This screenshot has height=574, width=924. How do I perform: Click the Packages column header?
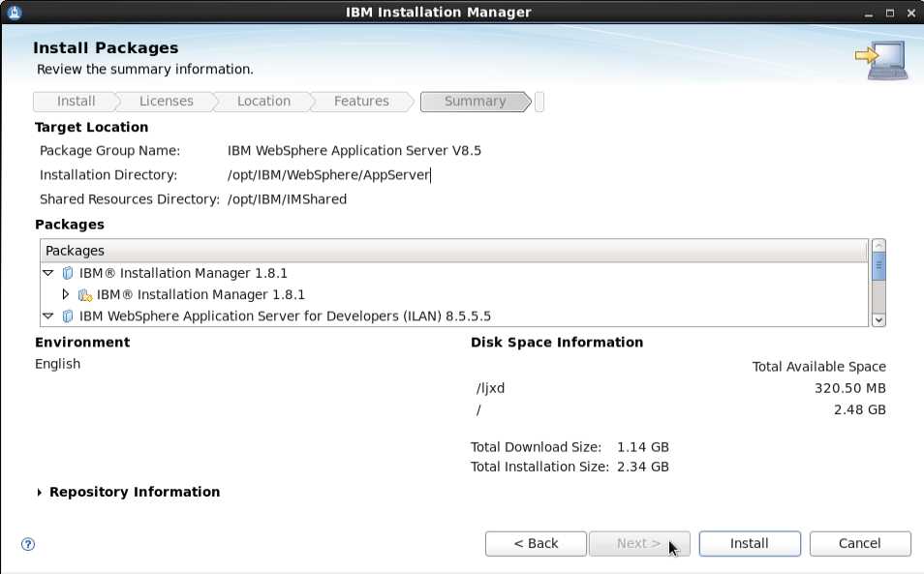tap(453, 251)
